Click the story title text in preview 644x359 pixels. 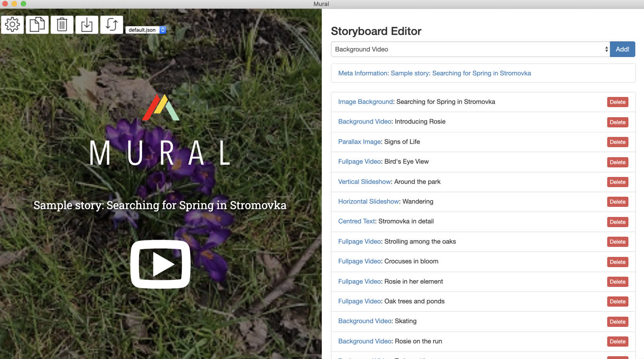point(160,205)
